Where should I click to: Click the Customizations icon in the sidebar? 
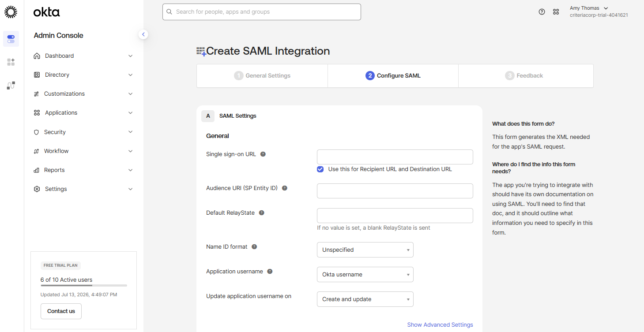tap(37, 94)
